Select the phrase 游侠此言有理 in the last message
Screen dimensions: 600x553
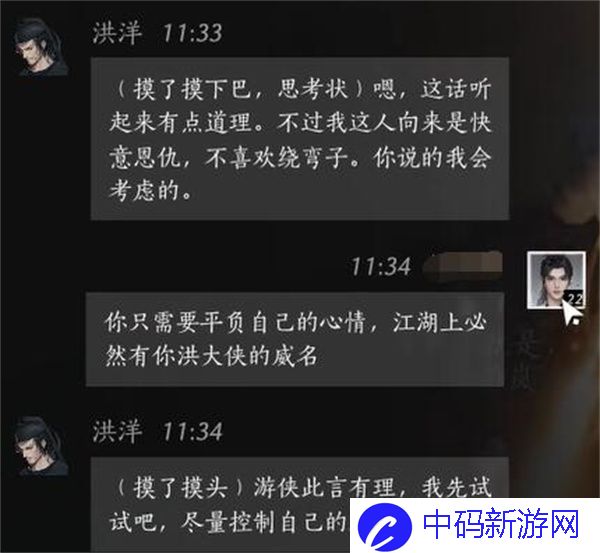(324, 488)
